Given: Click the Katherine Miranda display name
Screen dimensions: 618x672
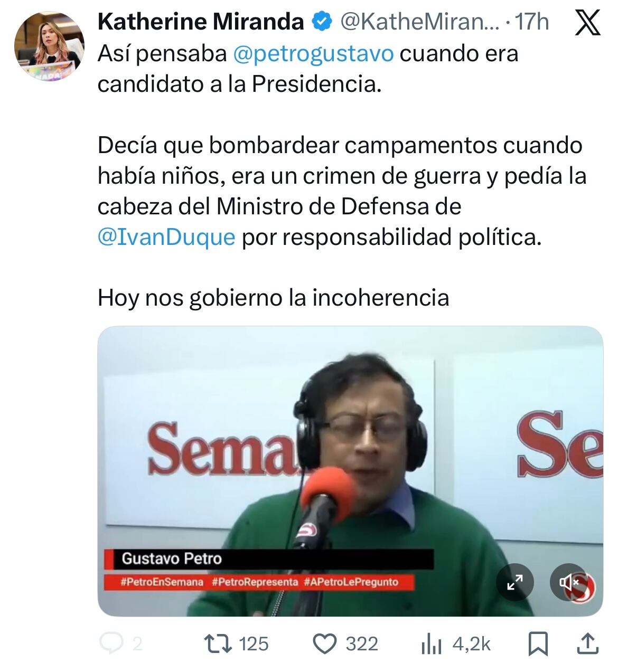Looking at the screenshot, I should coord(201,22).
